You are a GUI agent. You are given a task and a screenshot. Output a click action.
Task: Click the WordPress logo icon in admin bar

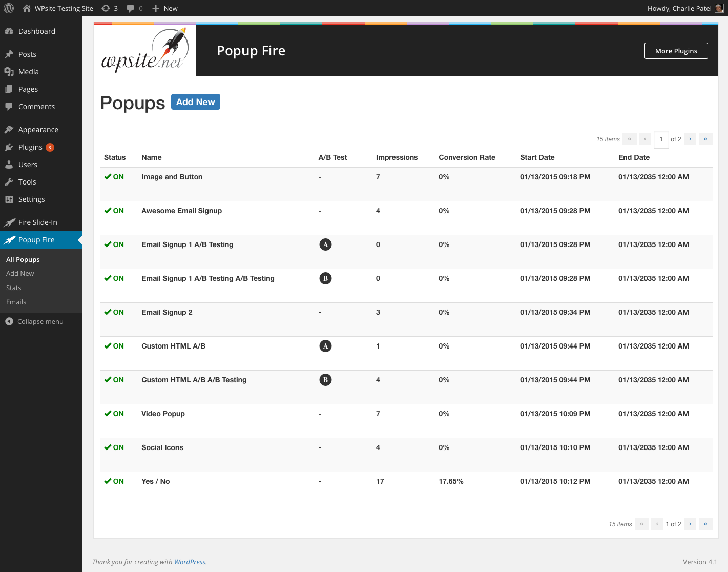tap(9, 8)
